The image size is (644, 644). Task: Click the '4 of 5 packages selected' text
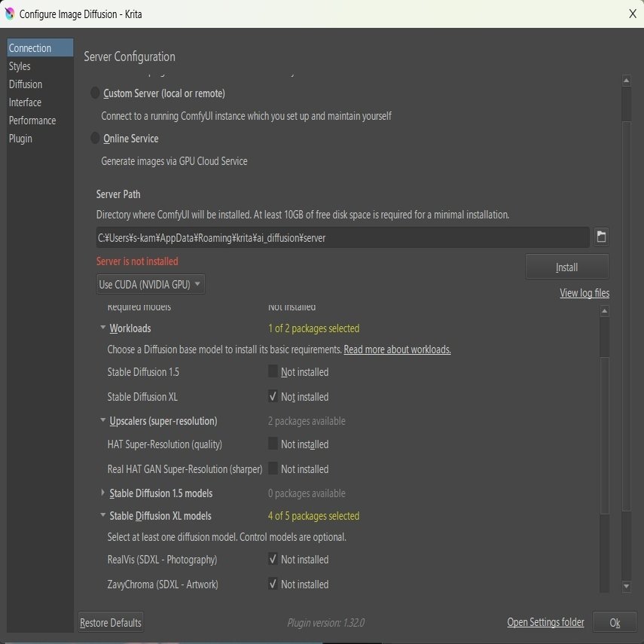[x=314, y=516]
